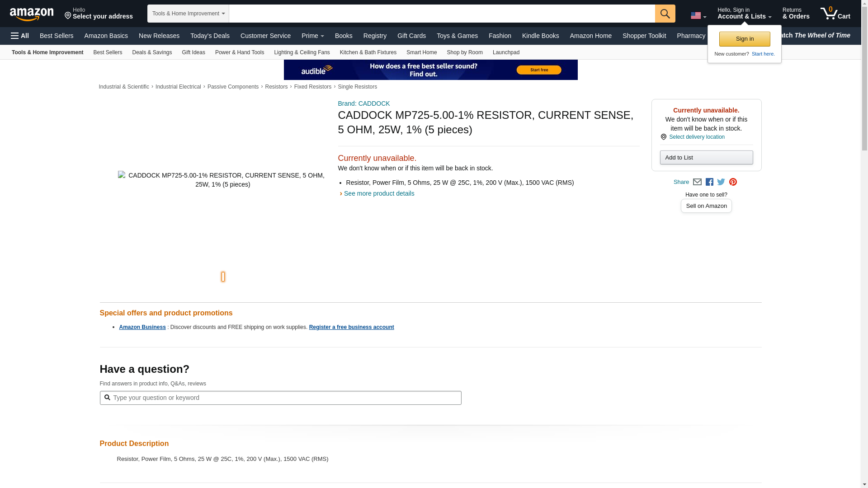Share product on Twitter
Screen dimensions: 868x488
(721, 182)
